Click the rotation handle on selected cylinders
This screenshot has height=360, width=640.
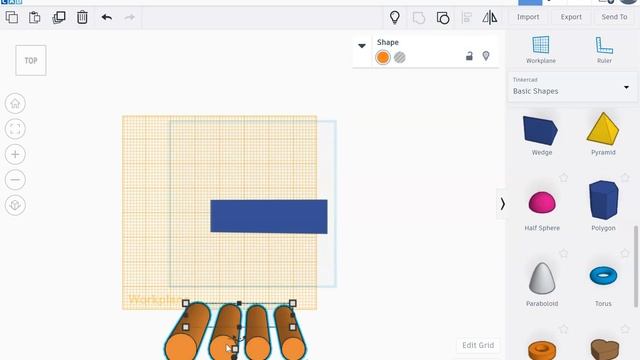[x=240, y=339]
